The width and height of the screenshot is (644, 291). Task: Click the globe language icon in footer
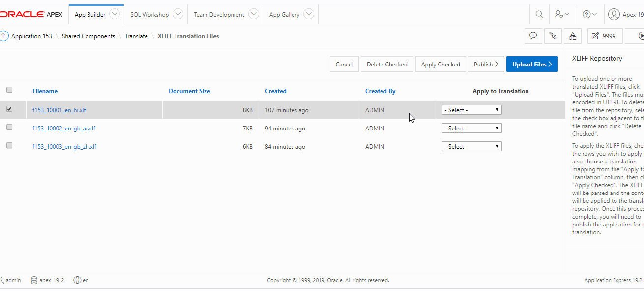tap(77, 280)
